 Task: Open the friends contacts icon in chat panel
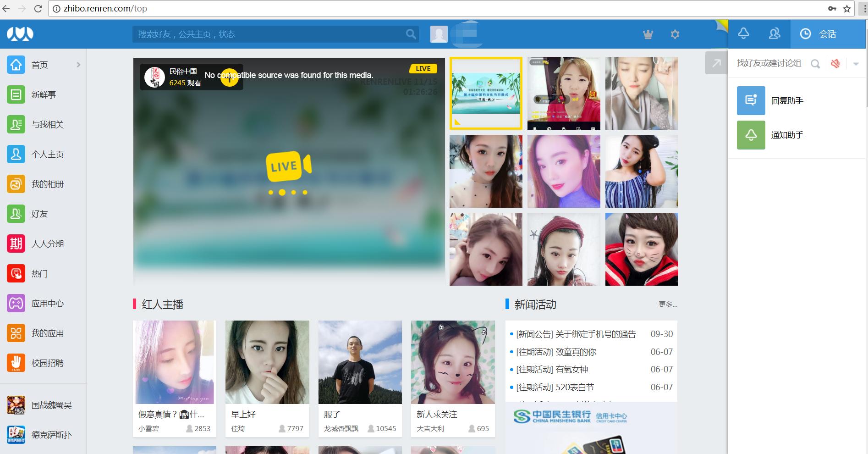coord(775,33)
